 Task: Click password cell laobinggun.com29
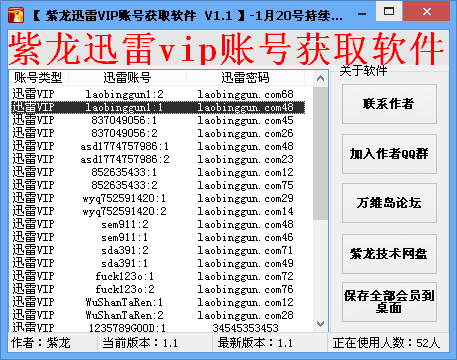(x=245, y=198)
